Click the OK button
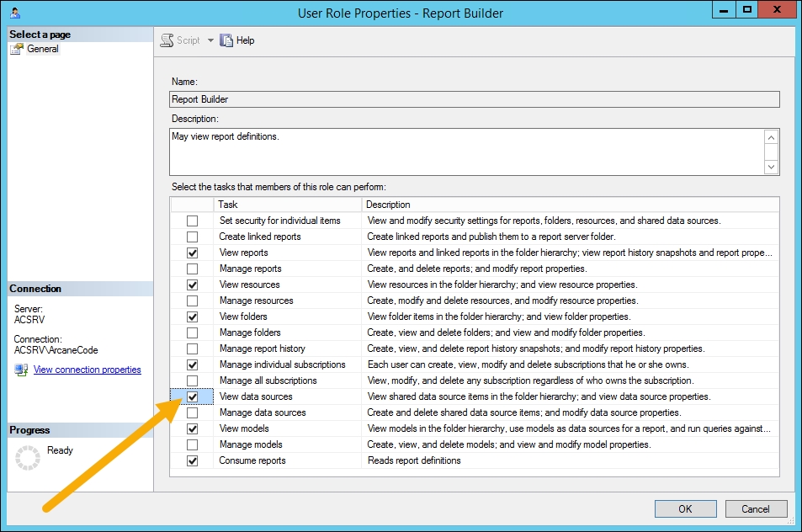The image size is (802, 532). click(x=685, y=508)
